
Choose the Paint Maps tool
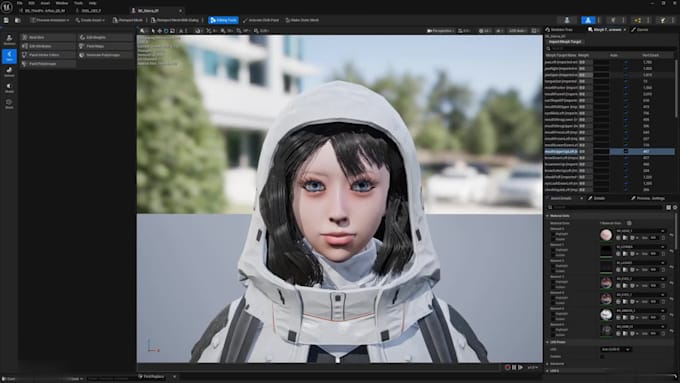(105, 46)
